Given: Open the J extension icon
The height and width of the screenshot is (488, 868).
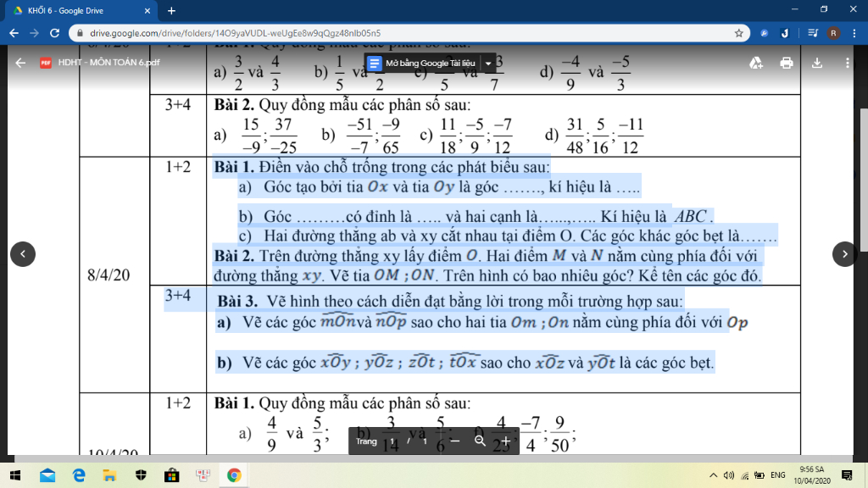Looking at the screenshot, I should click(x=785, y=33).
